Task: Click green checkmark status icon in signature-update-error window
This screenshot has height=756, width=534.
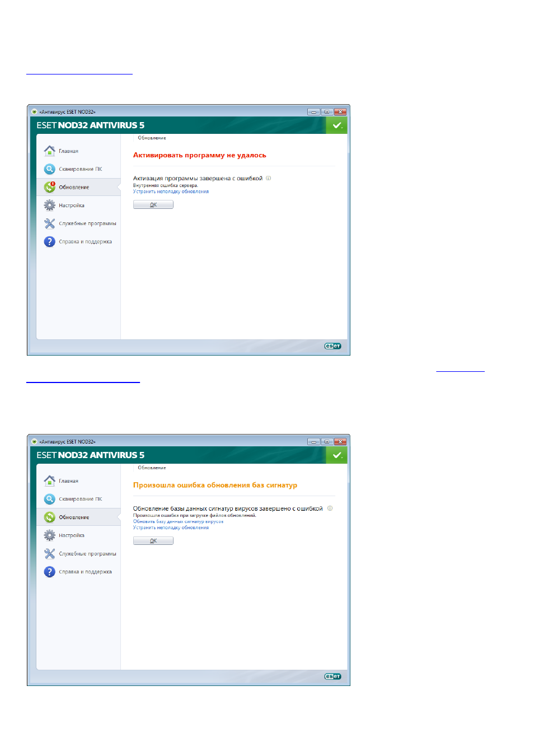Action: click(337, 455)
